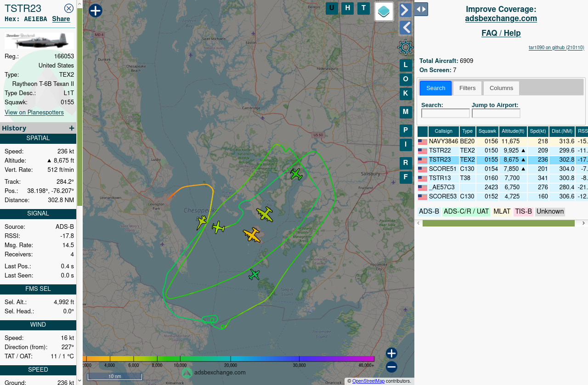
Task: Click the ADS-B legend swatch
Action: 429,212
